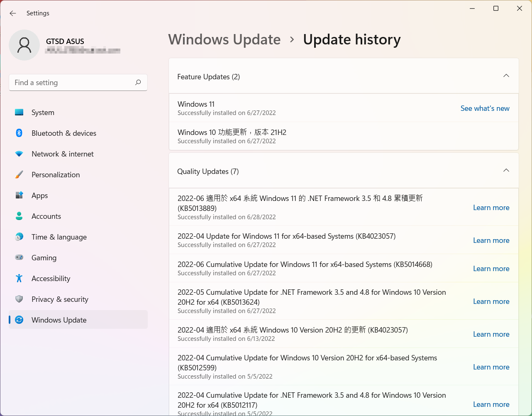
Task: Select the Network wifi icon
Action: [19, 154]
